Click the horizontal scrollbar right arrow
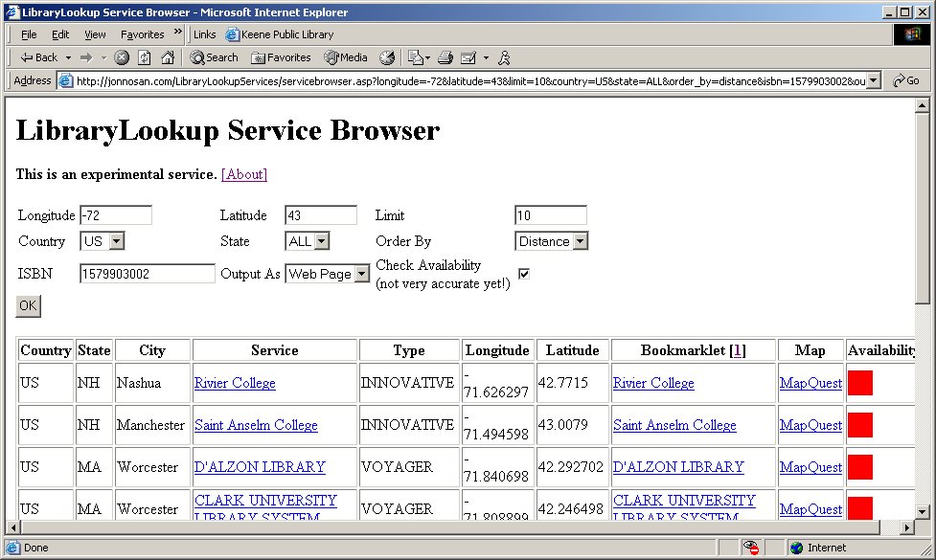This screenshot has height=560, width=936. tap(907, 527)
